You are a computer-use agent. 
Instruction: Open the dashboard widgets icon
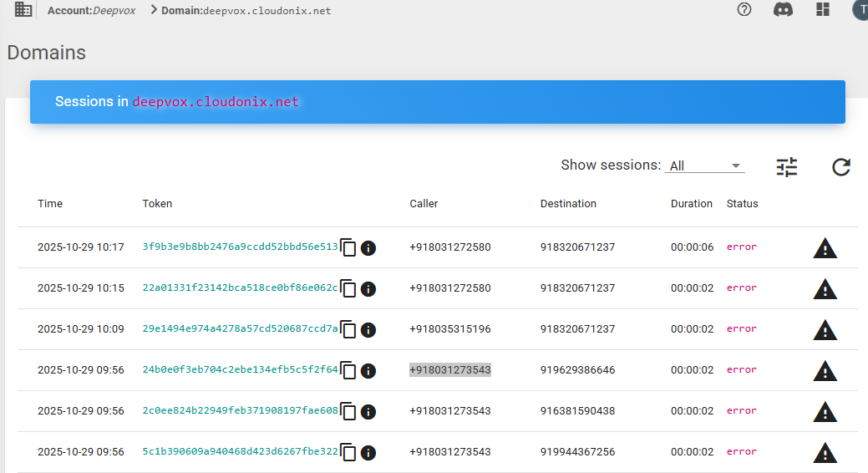[x=822, y=10]
